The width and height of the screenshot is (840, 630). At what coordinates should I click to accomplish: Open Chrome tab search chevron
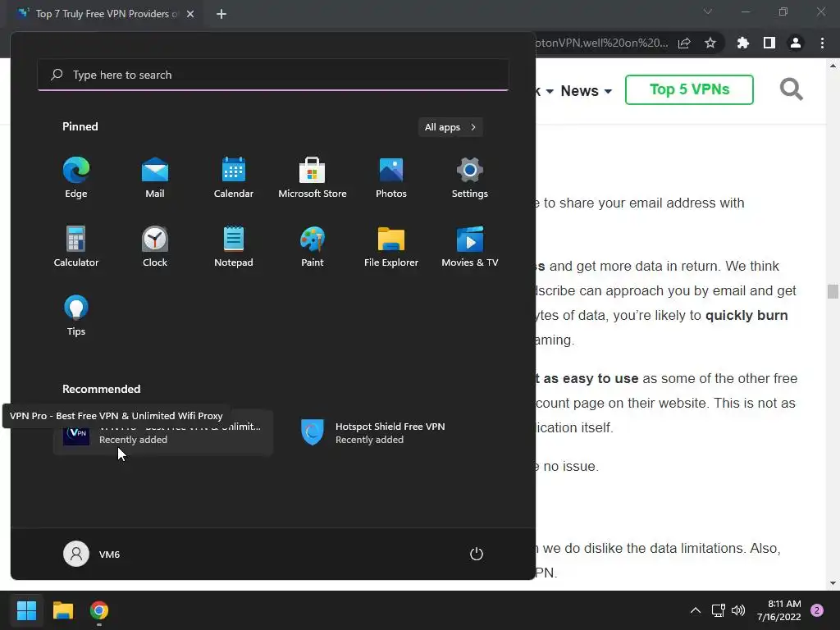coord(708,11)
